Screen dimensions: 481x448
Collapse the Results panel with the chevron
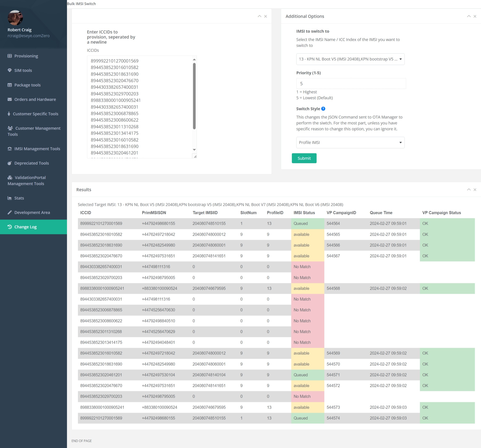coord(469,189)
